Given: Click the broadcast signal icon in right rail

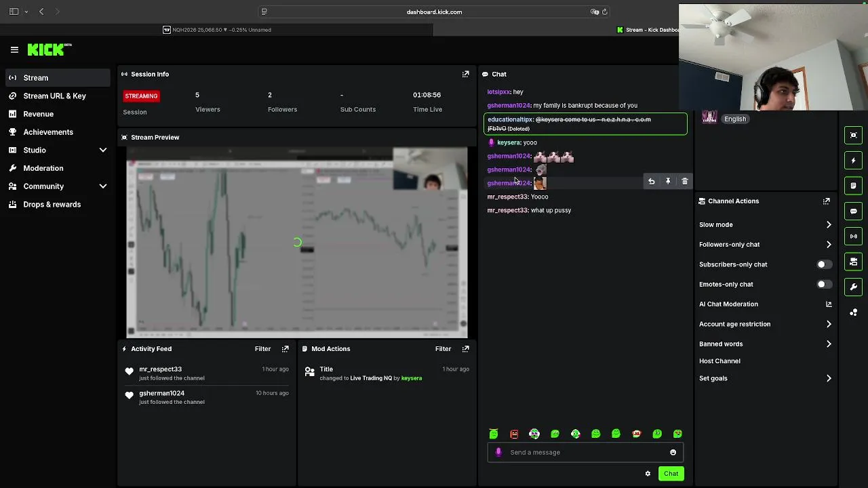Looking at the screenshot, I should 854,236.
